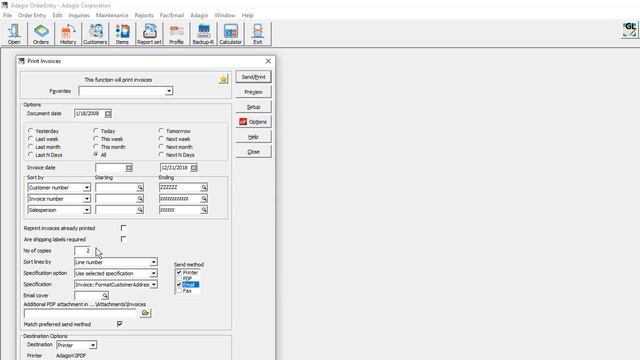
Task: Uncheck Printer in Send method list
Action: click(x=179, y=272)
